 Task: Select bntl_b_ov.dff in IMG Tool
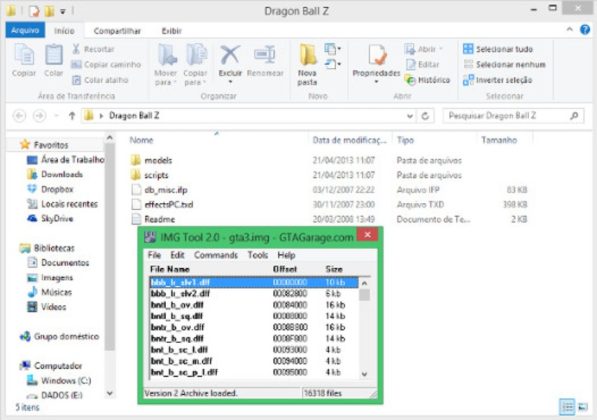tap(254, 305)
